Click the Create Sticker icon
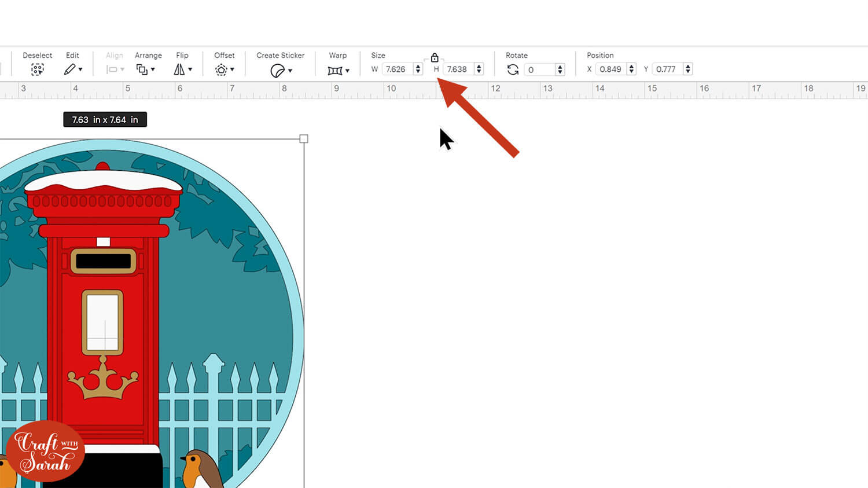Screen dimensions: 868x488 coord(277,71)
